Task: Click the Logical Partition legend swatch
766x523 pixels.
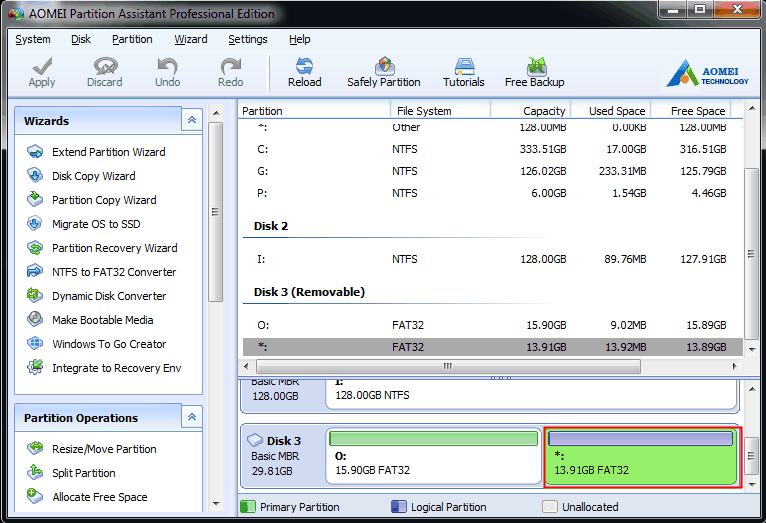Action: tap(399, 506)
